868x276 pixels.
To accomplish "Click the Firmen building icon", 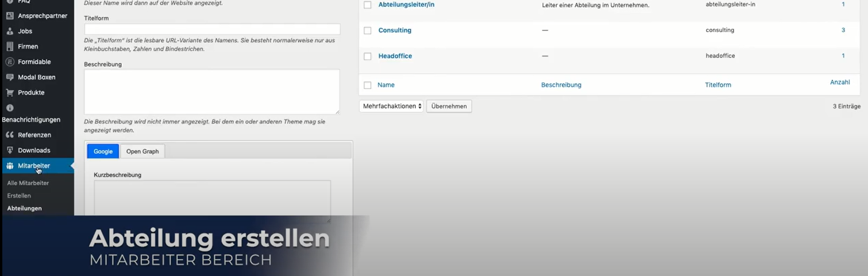I will [x=10, y=46].
